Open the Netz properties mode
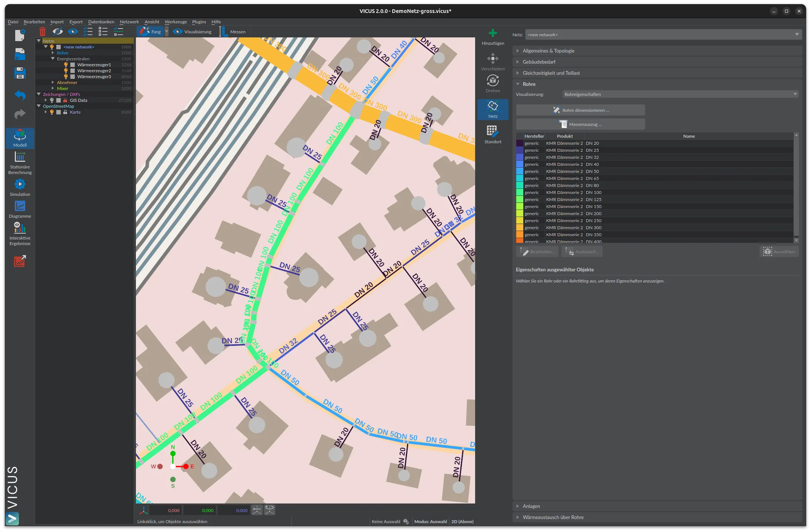Screen dimensions: 811x532 tap(493, 109)
